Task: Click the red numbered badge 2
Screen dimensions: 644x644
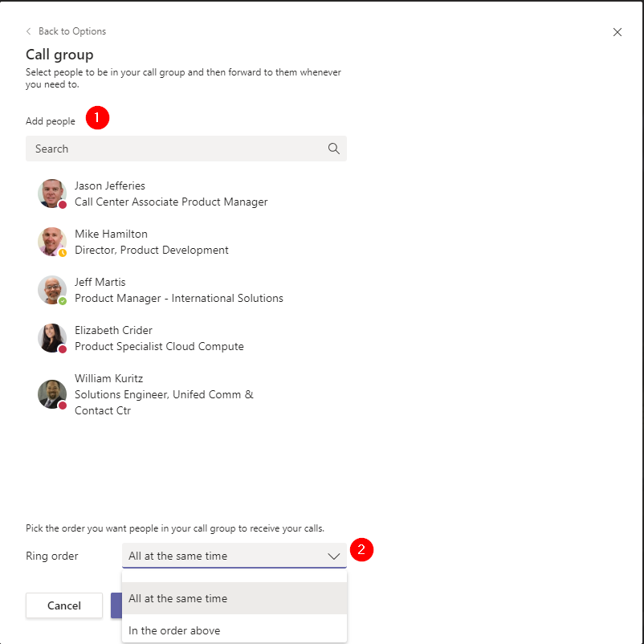Action: (361, 550)
